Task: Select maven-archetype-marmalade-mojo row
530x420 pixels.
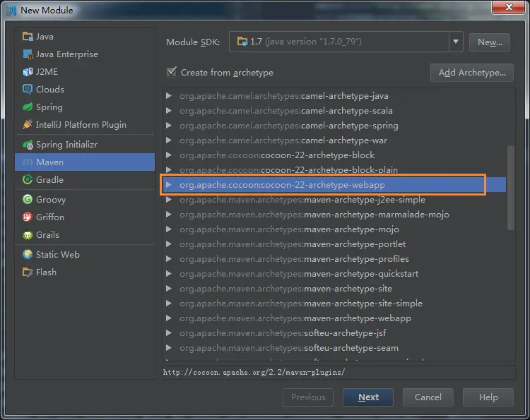Action: 335,215
